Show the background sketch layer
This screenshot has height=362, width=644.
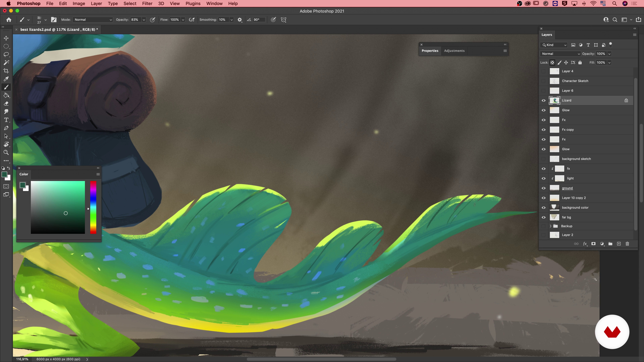click(544, 159)
